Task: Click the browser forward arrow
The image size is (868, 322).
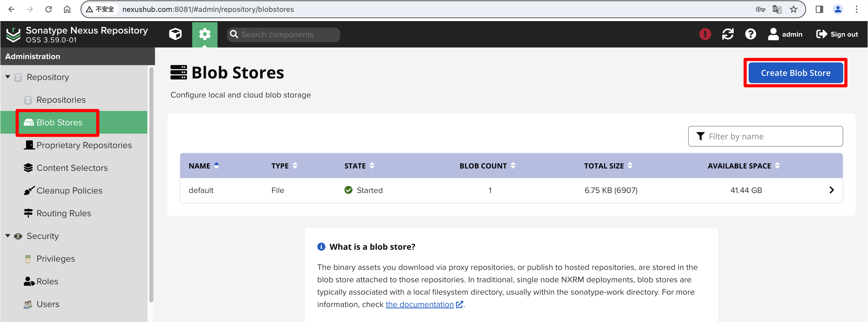Action: [x=30, y=10]
